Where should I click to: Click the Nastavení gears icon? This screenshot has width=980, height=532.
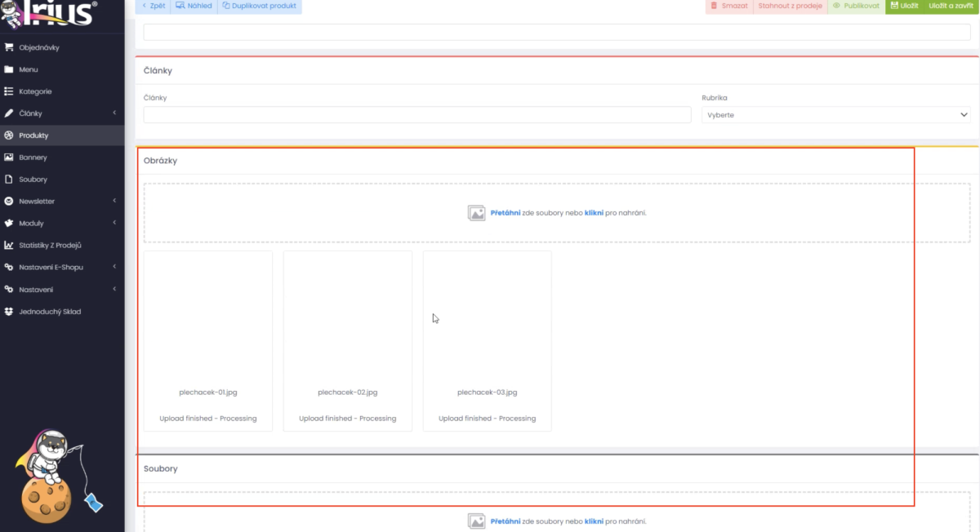click(9, 290)
